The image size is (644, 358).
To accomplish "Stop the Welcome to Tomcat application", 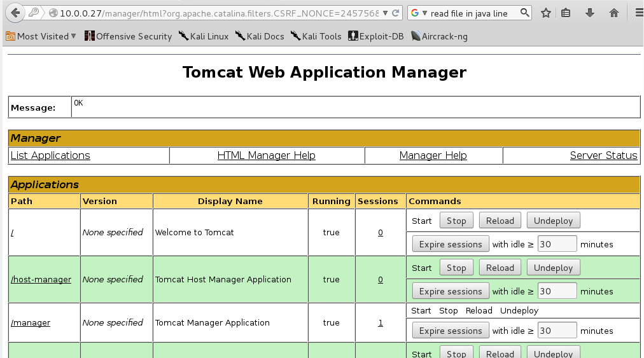I will click(456, 221).
